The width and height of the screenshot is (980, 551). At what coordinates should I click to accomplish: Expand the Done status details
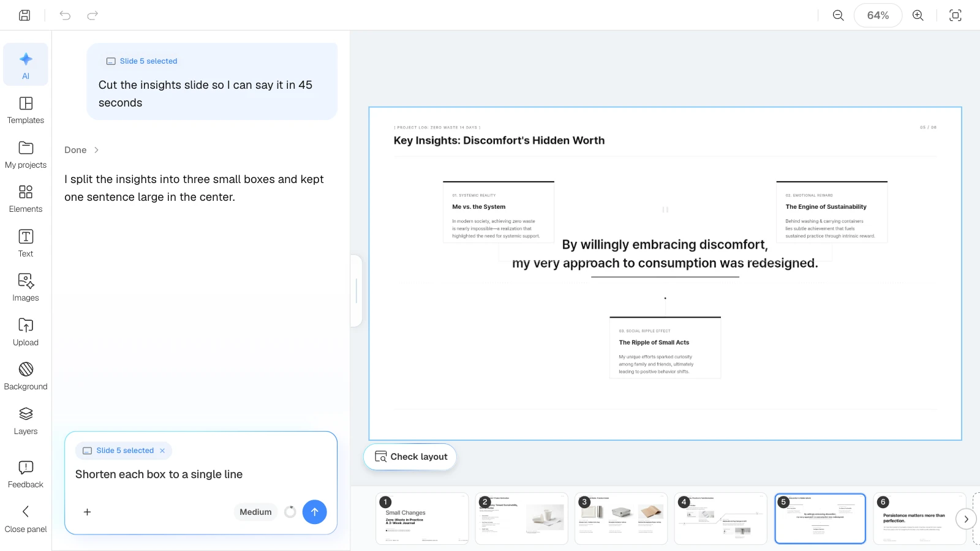tap(81, 150)
